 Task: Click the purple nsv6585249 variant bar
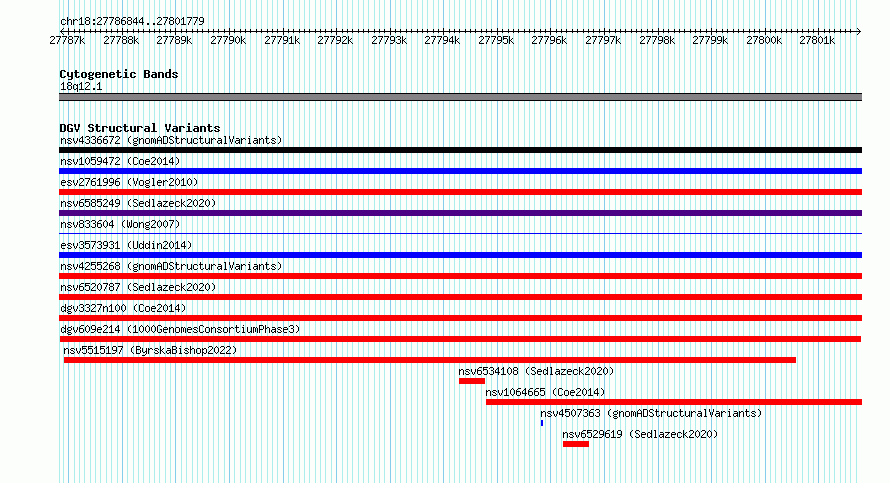(x=460, y=213)
